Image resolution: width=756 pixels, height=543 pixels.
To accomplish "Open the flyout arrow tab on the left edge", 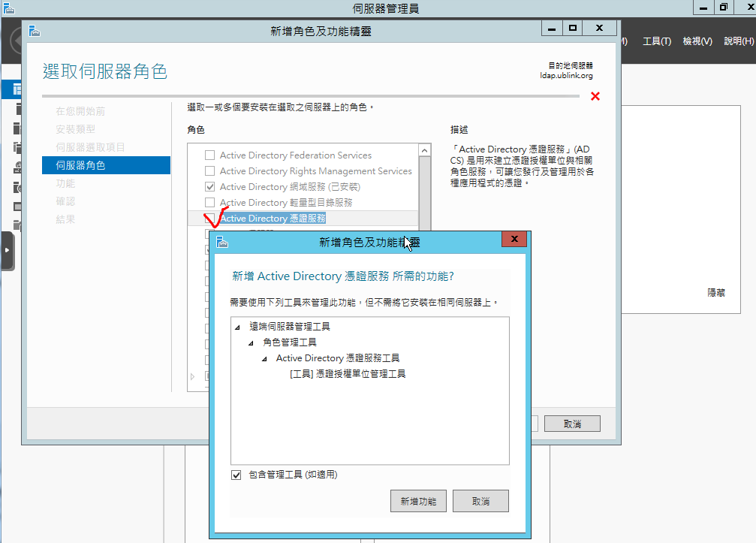I will 8,250.
